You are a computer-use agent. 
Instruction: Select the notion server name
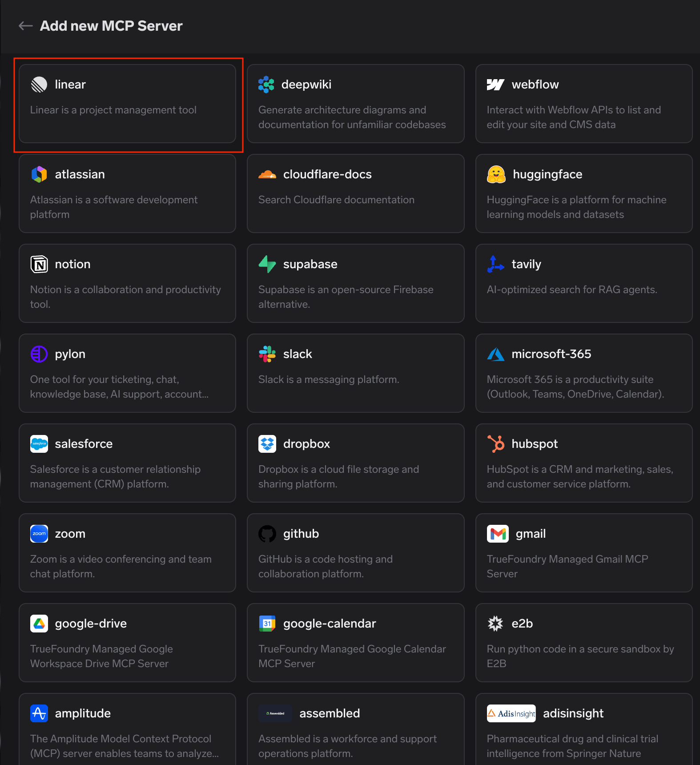[x=73, y=264]
